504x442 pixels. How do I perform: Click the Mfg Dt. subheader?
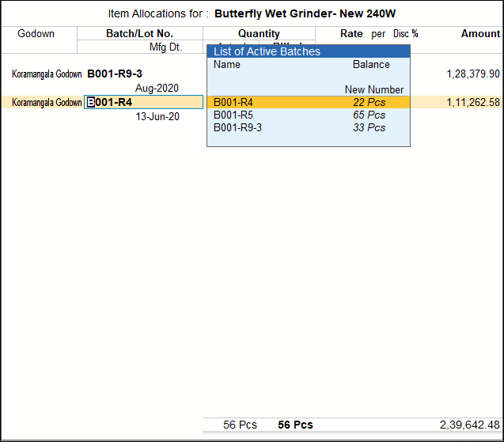(x=165, y=47)
